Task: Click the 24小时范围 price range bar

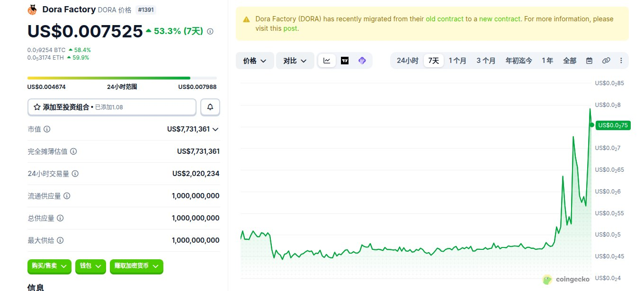Action: [x=122, y=78]
